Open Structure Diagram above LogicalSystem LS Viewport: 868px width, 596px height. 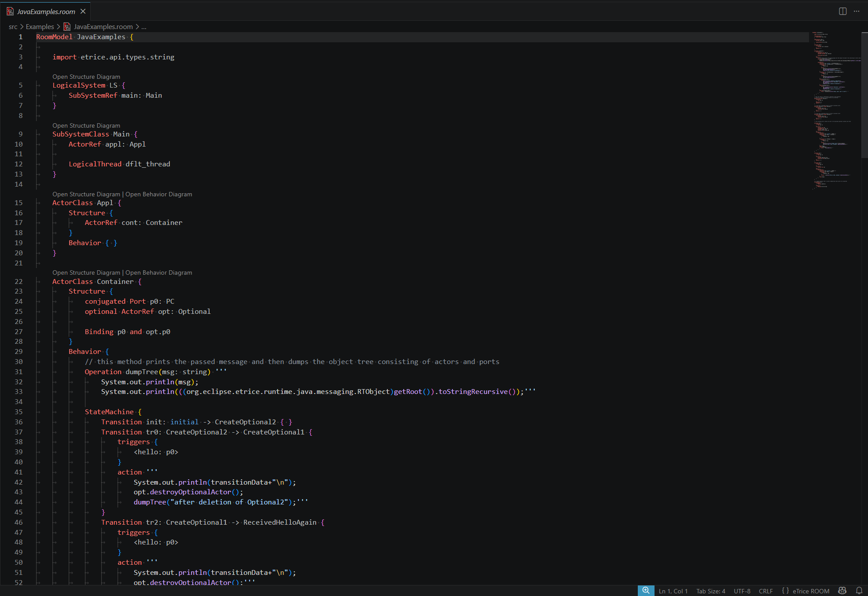coord(86,77)
